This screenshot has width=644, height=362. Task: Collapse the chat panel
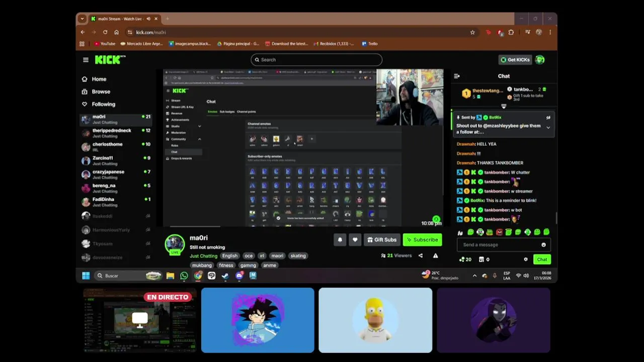(x=457, y=76)
